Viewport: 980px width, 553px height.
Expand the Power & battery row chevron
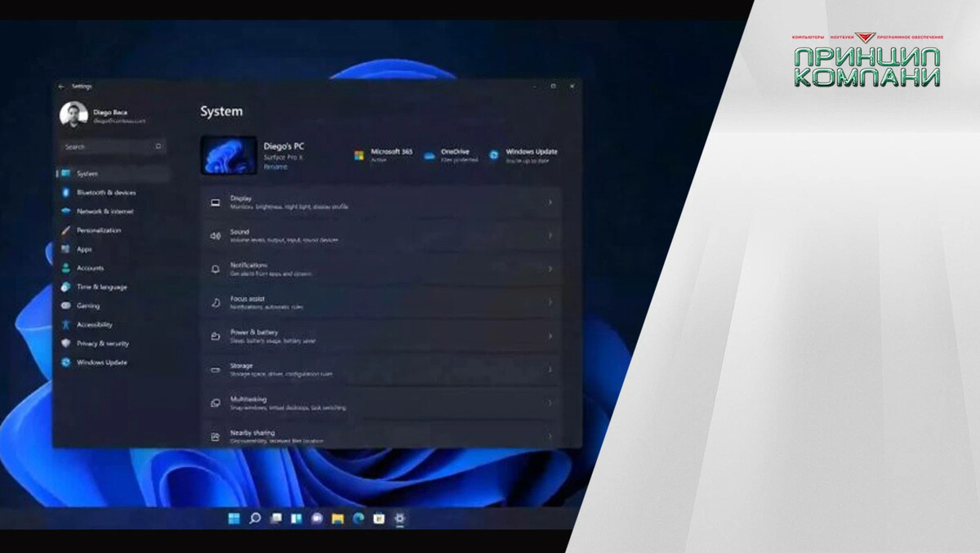point(550,336)
